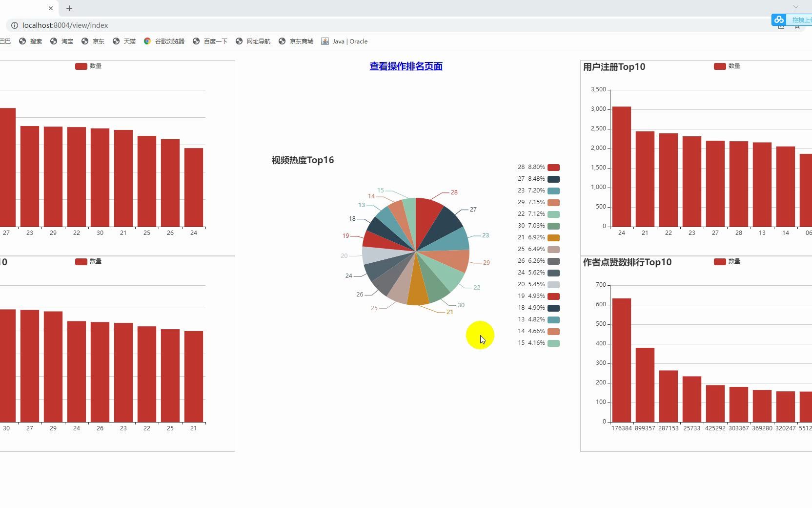
Task: Toggle pie legend entry 14 4.66%
Action: coord(539,331)
